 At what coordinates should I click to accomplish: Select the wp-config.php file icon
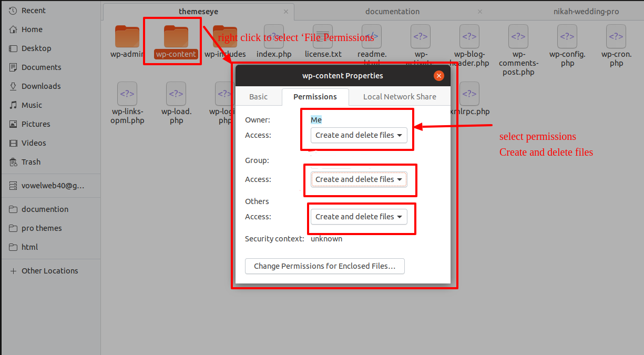tap(567, 37)
